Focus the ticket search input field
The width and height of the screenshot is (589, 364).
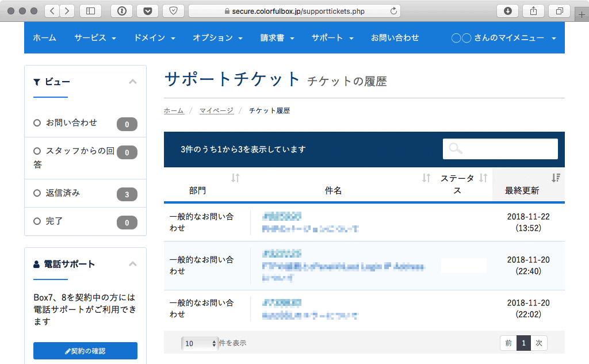pyautogui.click(x=500, y=149)
